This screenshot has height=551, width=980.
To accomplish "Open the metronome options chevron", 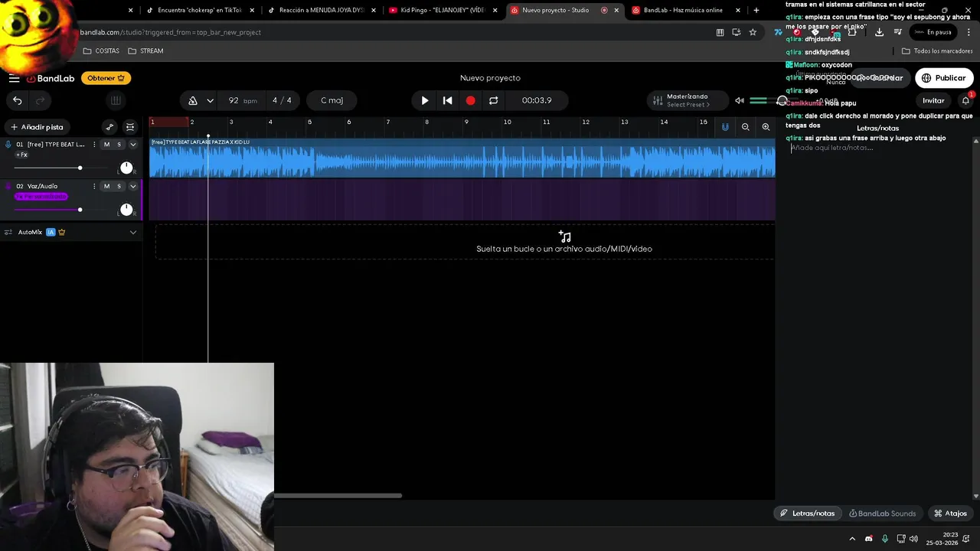I will pos(210,100).
